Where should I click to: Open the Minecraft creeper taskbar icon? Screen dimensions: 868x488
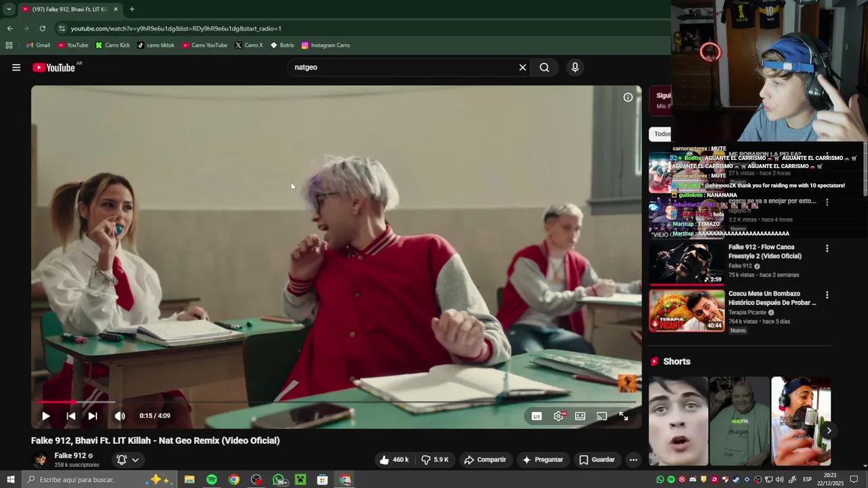[300, 480]
